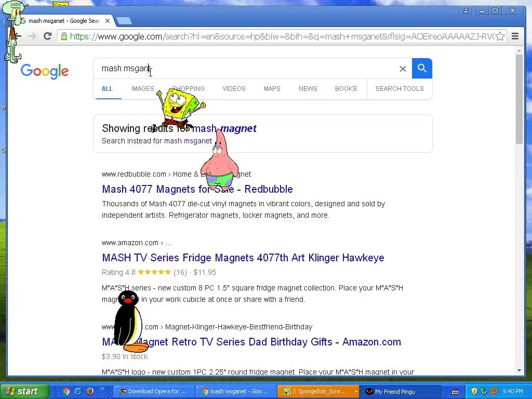Click the security shield tray icon
The image size is (532, 399).
[x=474, y=391]
